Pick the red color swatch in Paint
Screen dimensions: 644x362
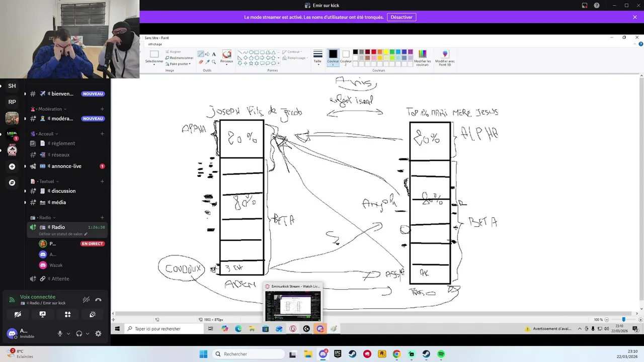373,52
